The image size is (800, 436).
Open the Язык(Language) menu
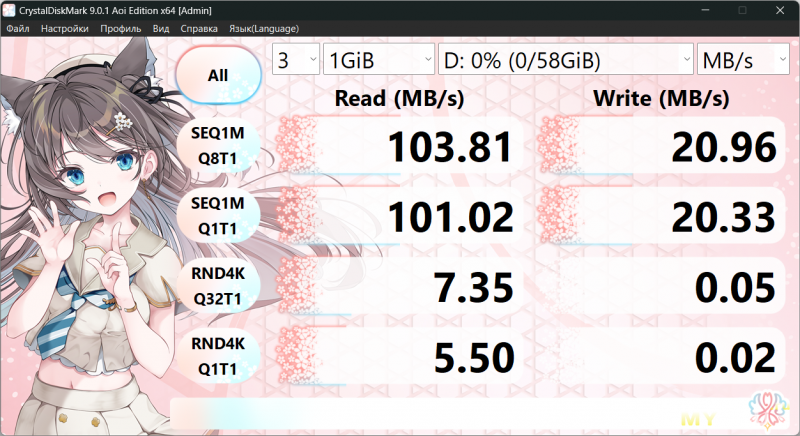[x=264, y=29]
